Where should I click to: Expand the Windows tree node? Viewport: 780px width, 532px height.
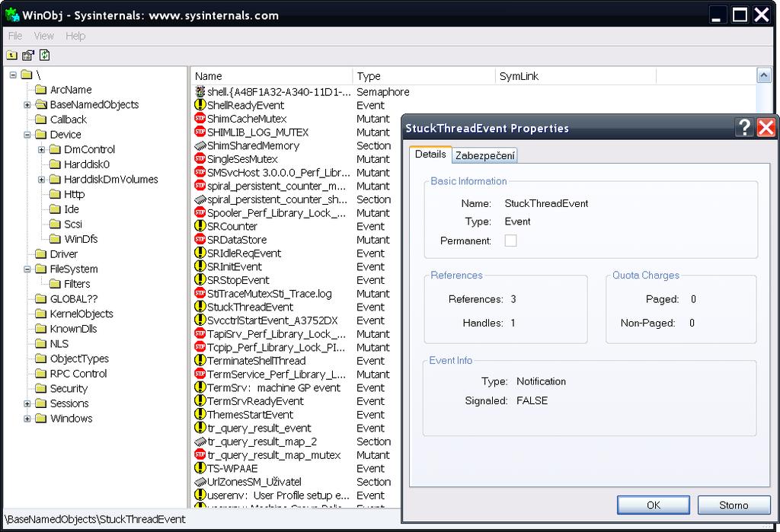coord(27,419)
